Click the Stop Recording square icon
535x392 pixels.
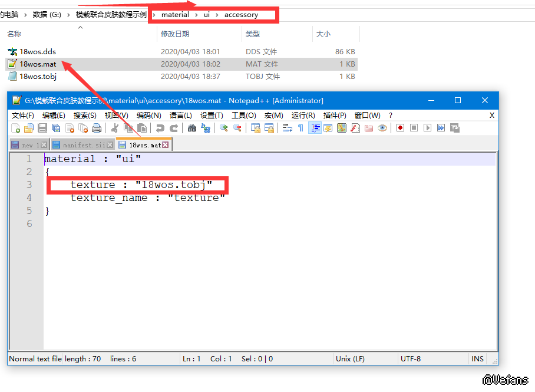tap(414, 128)
